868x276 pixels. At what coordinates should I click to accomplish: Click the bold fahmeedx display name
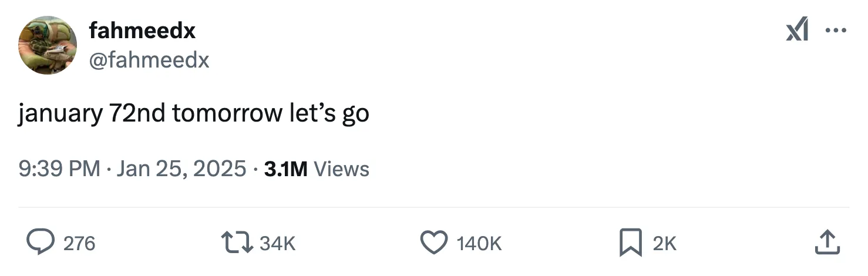point(142,31)
